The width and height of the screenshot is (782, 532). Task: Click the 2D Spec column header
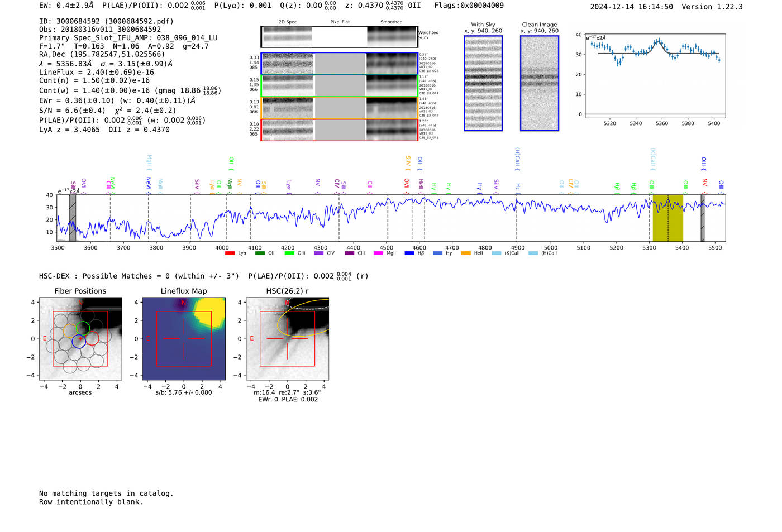(x=287, y=22)
